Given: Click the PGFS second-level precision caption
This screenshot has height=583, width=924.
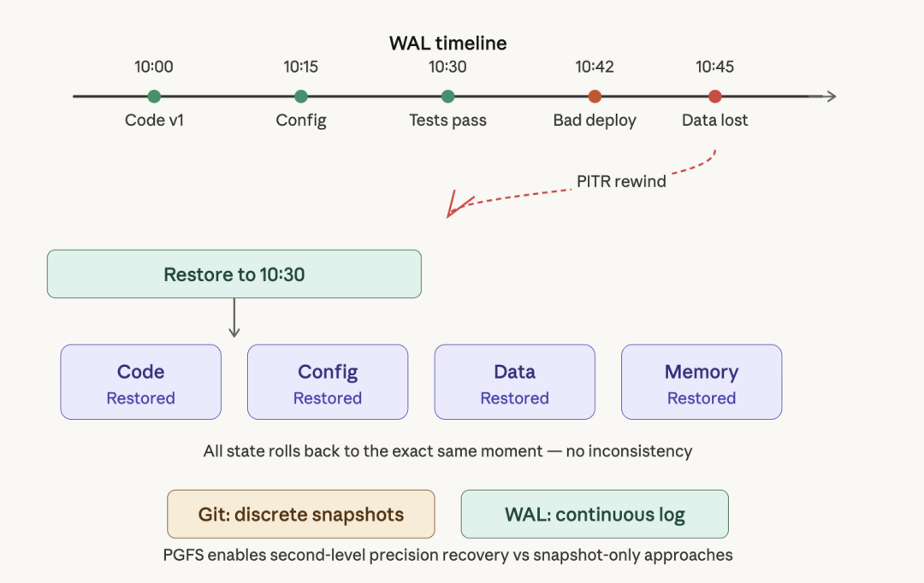Looking at the screenshot, I should 447,555.
